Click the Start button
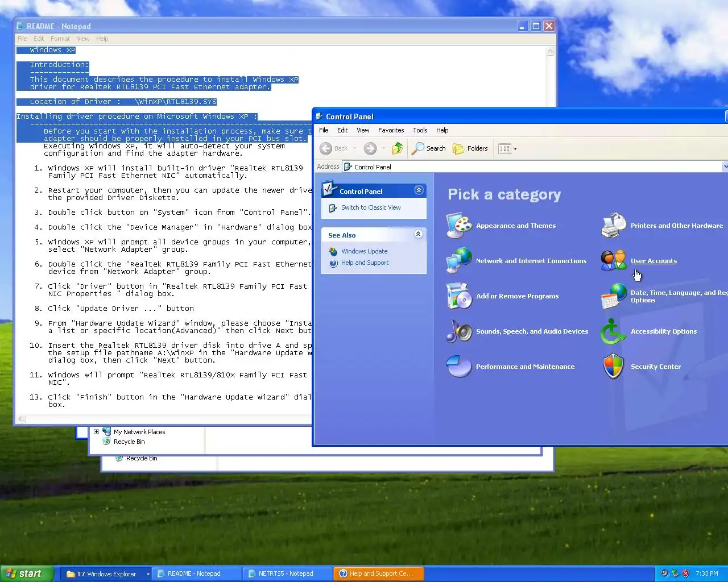This screenshot has height=582, width=728. [27, 573]
